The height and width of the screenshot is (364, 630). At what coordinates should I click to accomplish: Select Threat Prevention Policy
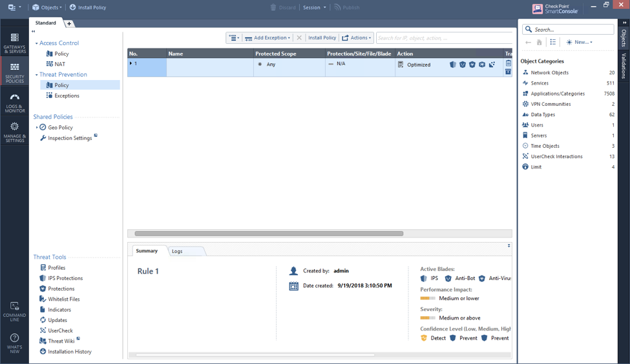(80, 85)
